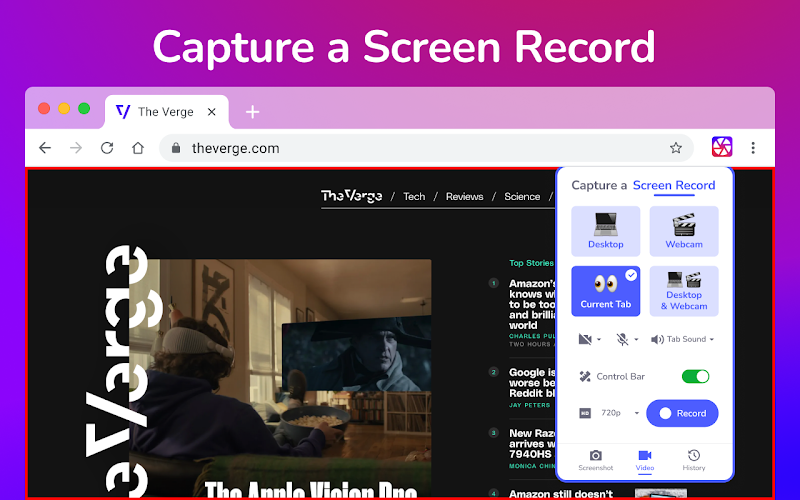The height and width of the screenshot is (500, 800).
Task: Open a new tab with plus button
Action: (253, 112)
